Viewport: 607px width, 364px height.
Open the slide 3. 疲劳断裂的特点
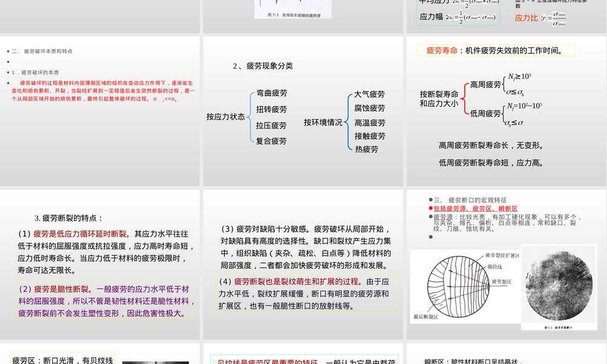pos(100,265)
